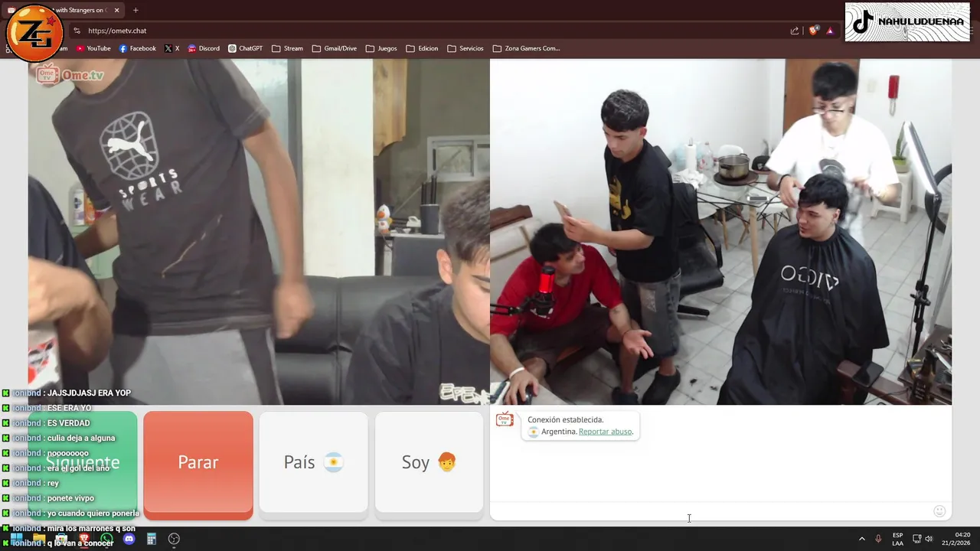
Task: Open WhatsApp from the taskbar
Action: (x=106, y=539)
